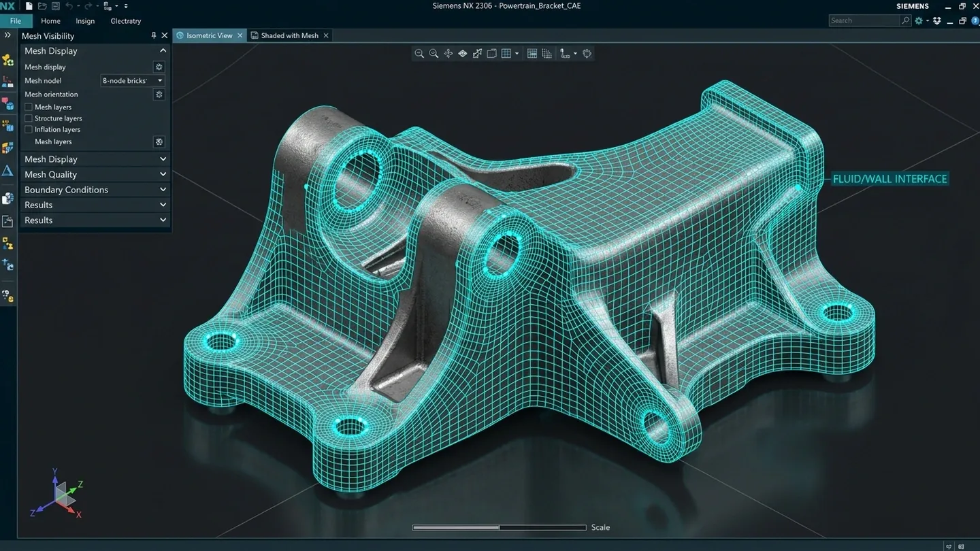The image size is (980, 551).
Task: Click the zoom in magnifier in view toolbar
Action: click(x=434, y=53)
